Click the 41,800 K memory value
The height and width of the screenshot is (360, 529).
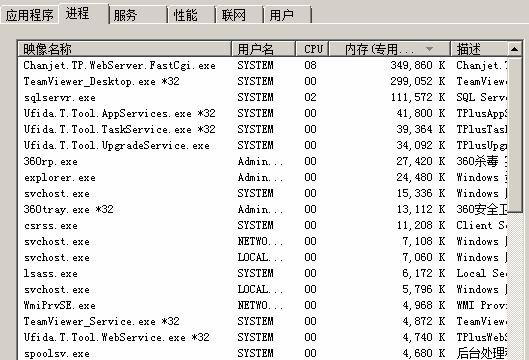click(421, 113)
